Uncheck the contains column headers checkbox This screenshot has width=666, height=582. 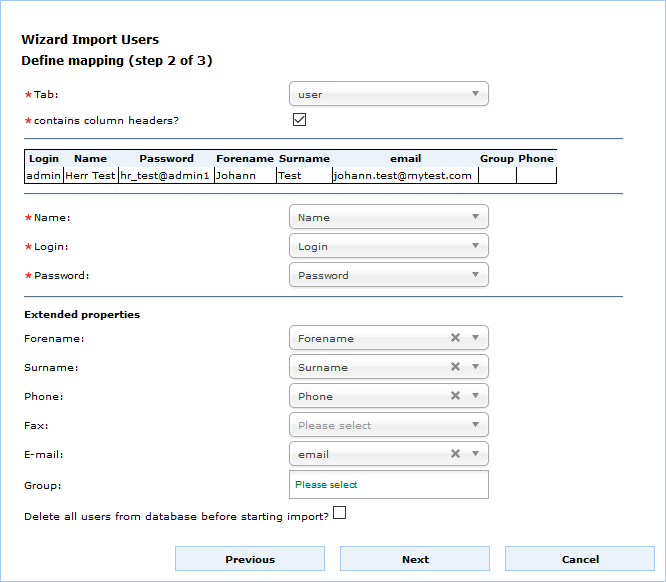(x=299, y=120)
